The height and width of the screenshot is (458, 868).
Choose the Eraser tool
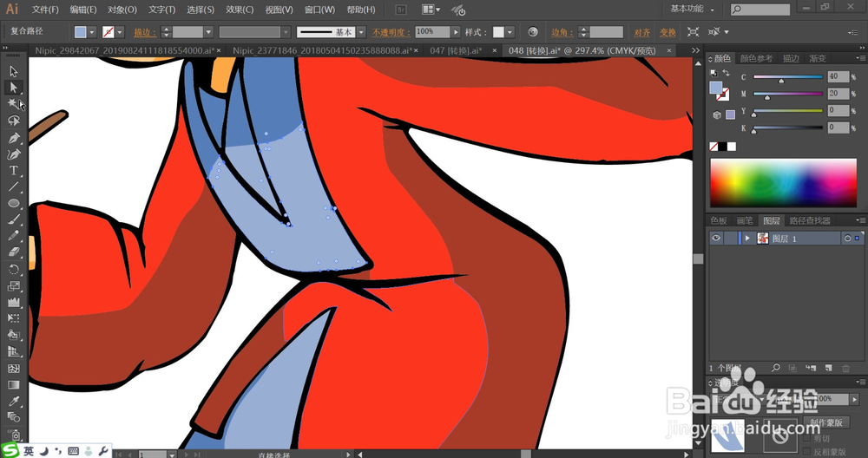pyautogui.click(x=14, y=252)
